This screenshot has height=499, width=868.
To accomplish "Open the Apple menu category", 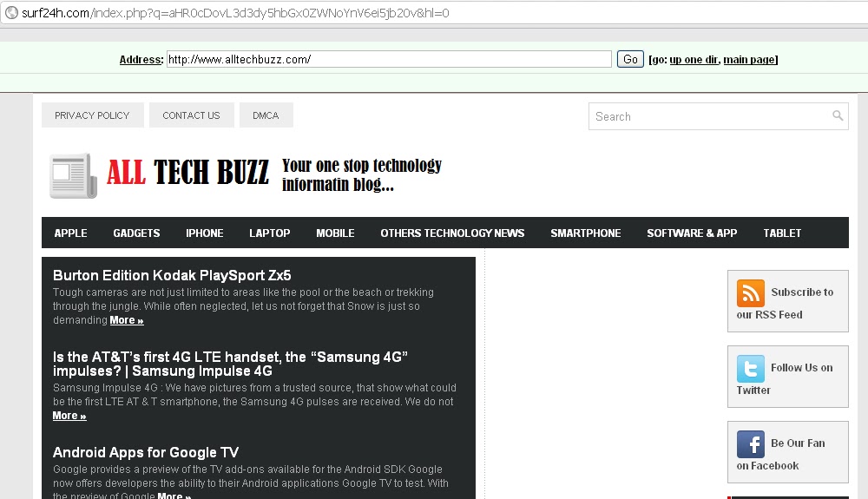I will tap(71, 233).
